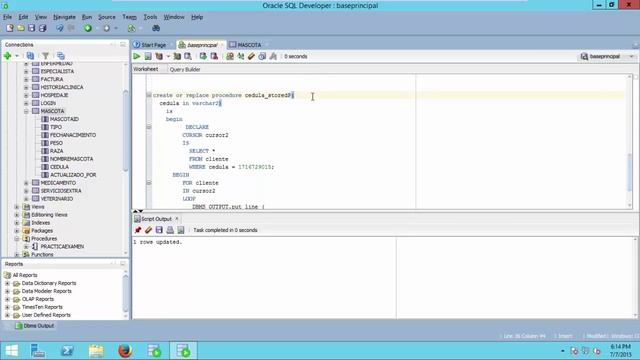Open Firefox from the taskbar
Screen dimensions: 640x360
(125, 351)
